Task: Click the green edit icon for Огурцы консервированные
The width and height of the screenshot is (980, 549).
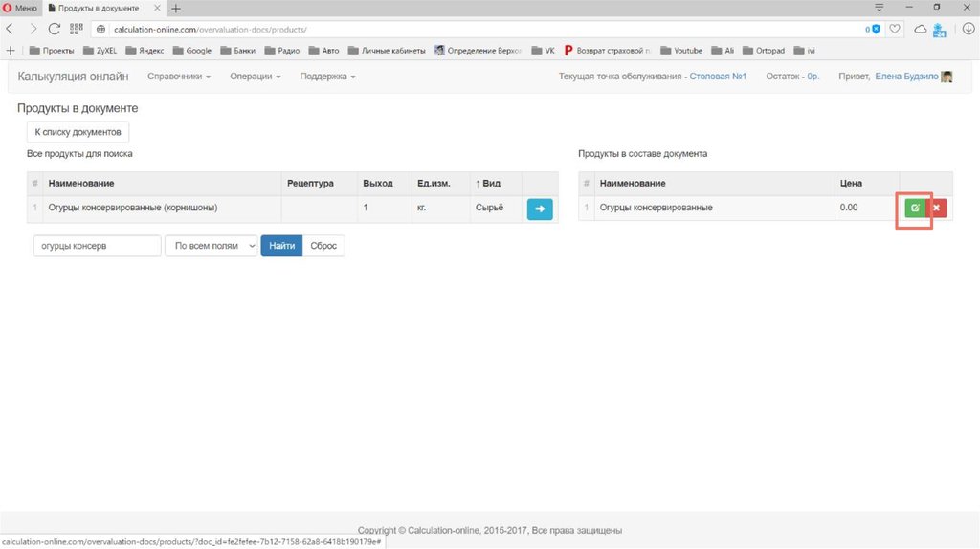Action: tap(914, 208)
